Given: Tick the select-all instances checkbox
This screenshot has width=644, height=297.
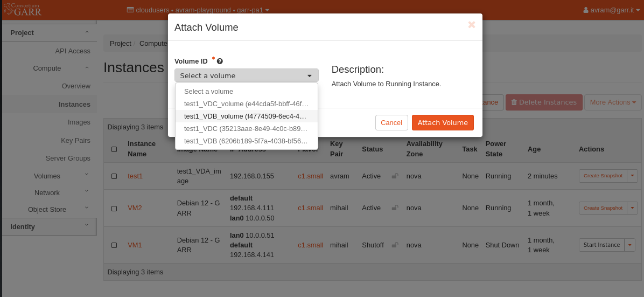Looking at the screenshot, I should [x=114, y=149].
